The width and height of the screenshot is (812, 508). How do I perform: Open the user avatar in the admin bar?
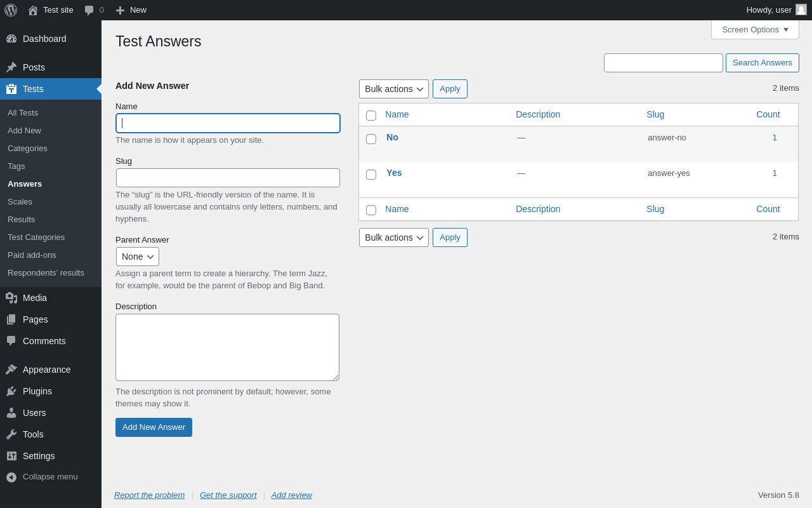801,10
